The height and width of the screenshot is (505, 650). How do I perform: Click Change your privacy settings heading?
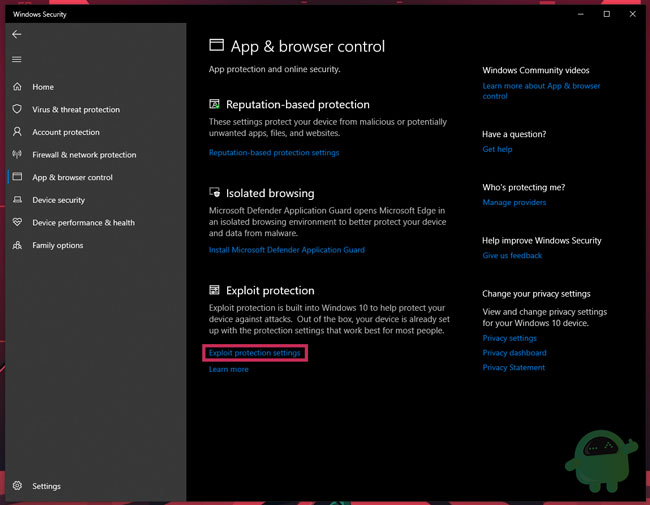[536, 294]
